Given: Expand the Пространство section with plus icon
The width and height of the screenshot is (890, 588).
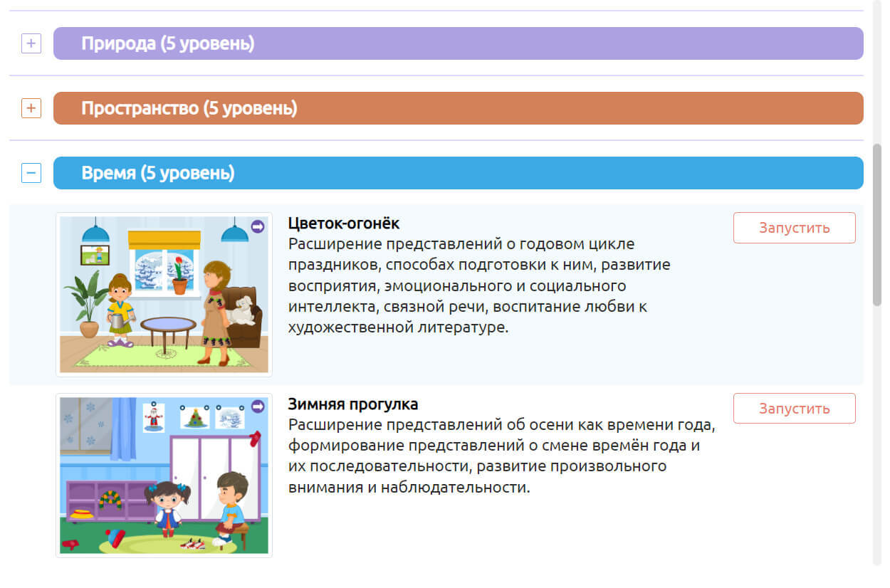Looking at the screenshot, I should 31,109.
